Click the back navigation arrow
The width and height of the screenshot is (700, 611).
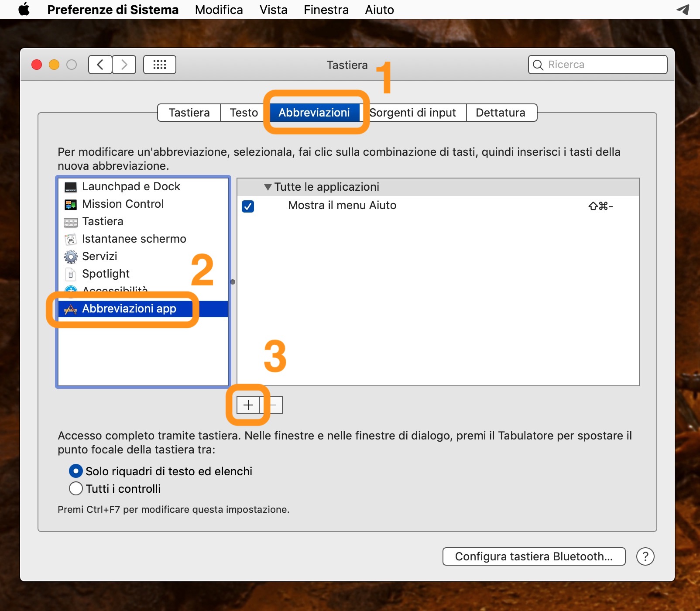tap(100, 65)
